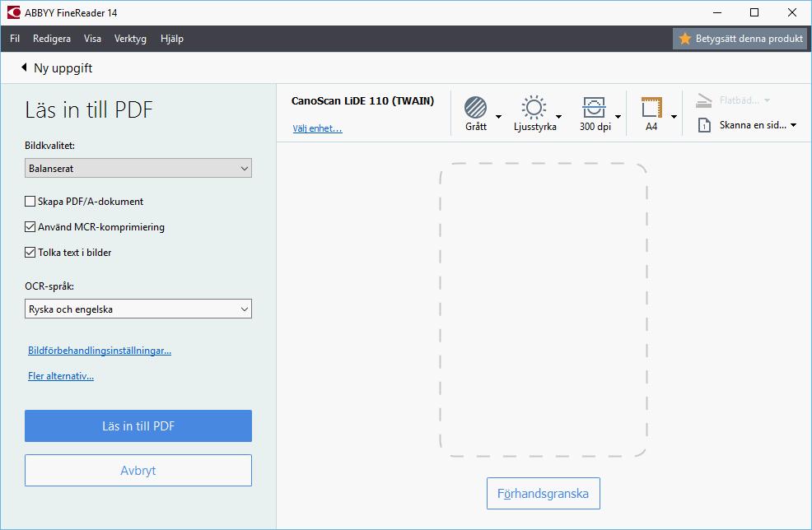Click the ABBYY FineReader logo icon
The width and height of the screenshot is (812, 530).
tap(13, 12)
